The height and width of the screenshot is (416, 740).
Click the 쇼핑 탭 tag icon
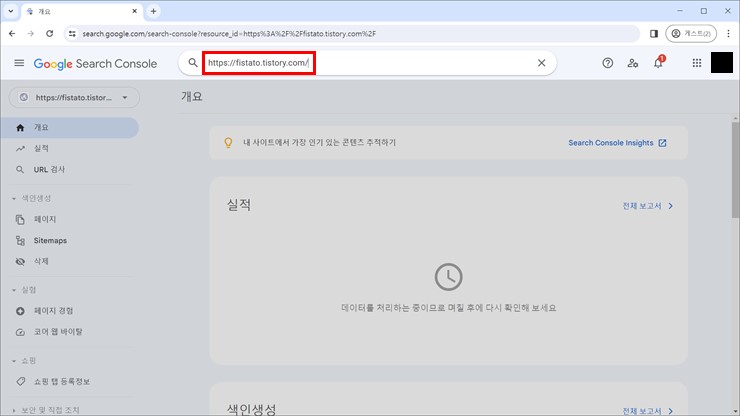point(20,382)
